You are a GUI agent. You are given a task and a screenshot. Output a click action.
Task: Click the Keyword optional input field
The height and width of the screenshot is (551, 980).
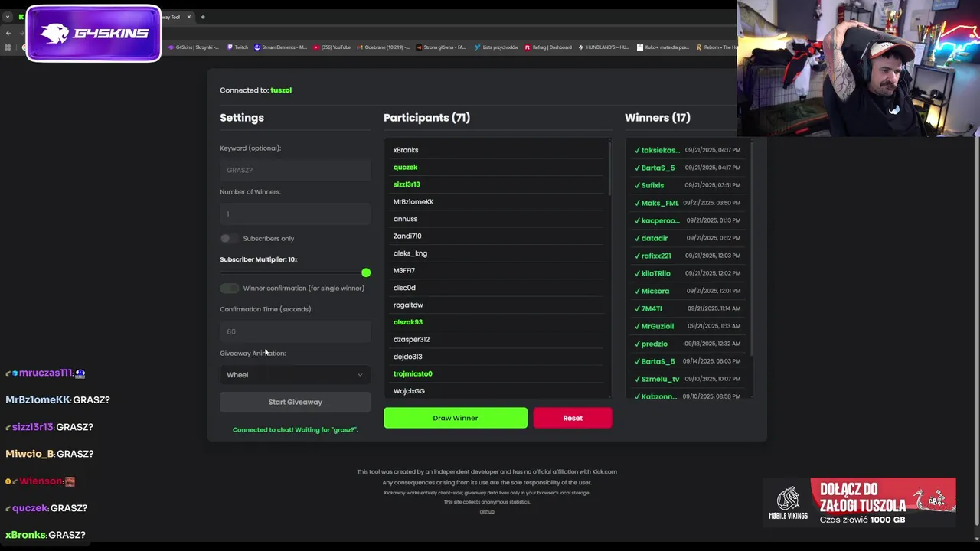[295, 170]
